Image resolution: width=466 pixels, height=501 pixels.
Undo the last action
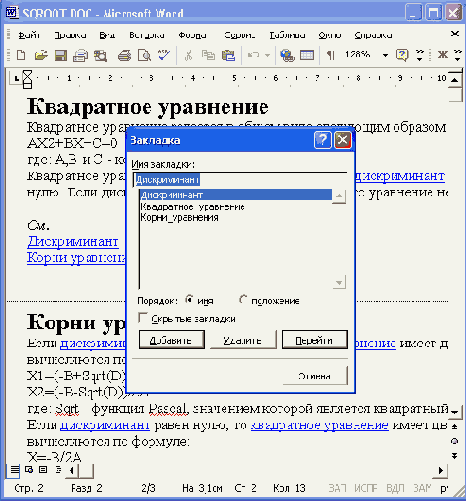(x=253, y=55)
